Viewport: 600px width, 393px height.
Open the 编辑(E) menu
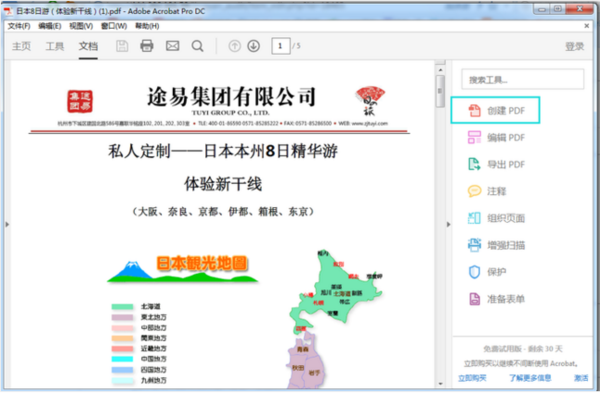click(50, 26)
